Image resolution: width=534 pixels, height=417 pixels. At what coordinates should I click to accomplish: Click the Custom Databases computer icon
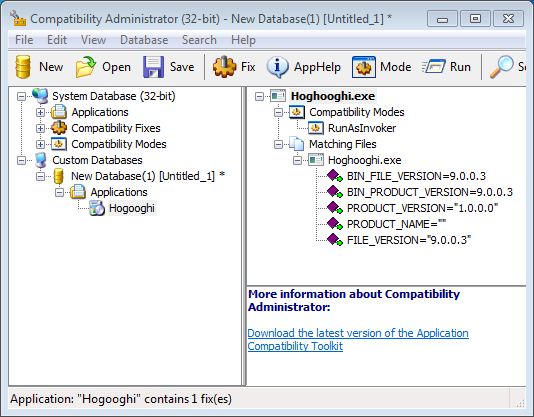(41, 160)
